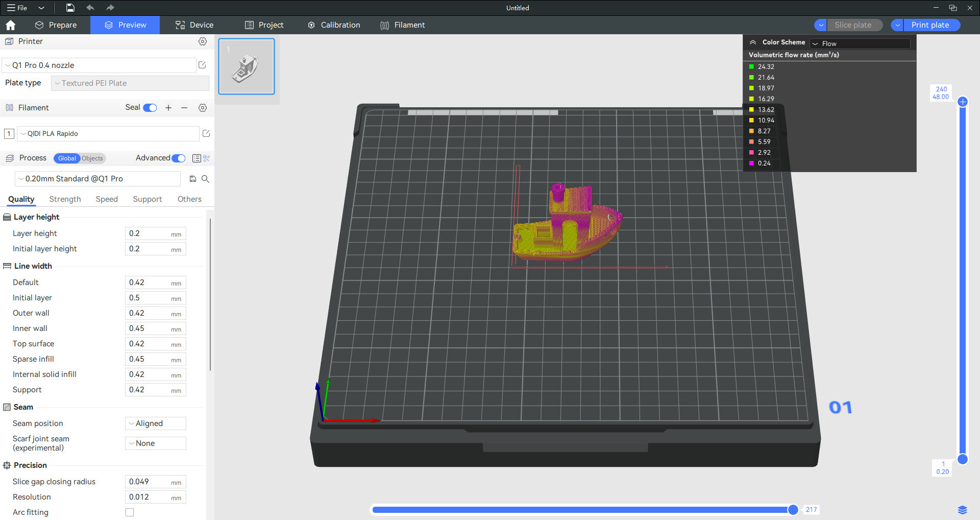Expand the Scarf joint seam dropdown

coord(155,443)
